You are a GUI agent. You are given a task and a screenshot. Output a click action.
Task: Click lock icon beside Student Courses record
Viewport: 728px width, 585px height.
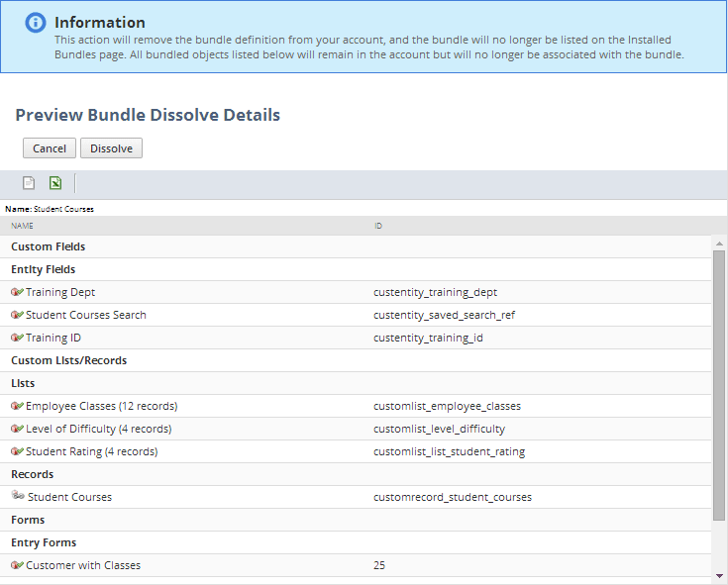click(x=18, y=495)
